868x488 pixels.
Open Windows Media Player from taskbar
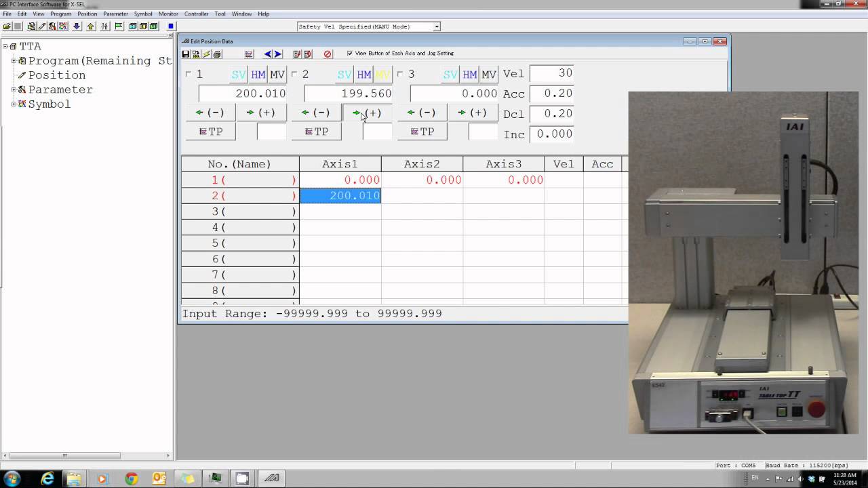click(x=102, y=479)
